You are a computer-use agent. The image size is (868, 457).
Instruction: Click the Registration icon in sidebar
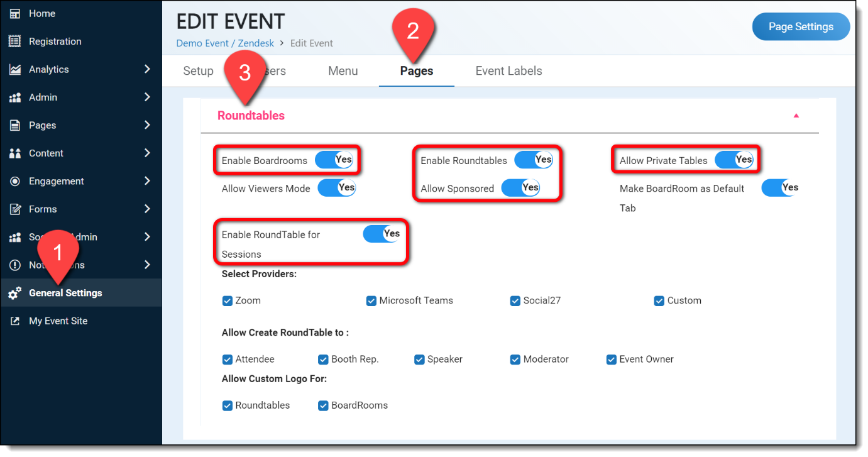pos(15,41)
